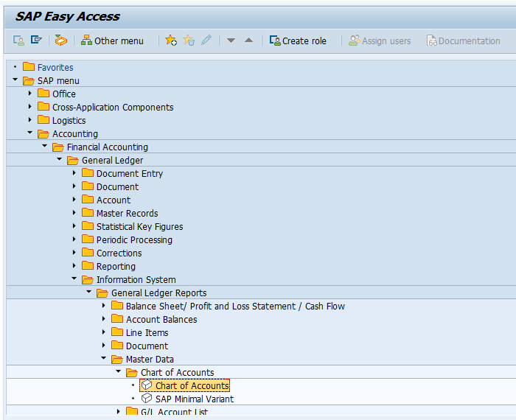Click the Create role button
The image size is (516, 420).
(x=298, y=41)
